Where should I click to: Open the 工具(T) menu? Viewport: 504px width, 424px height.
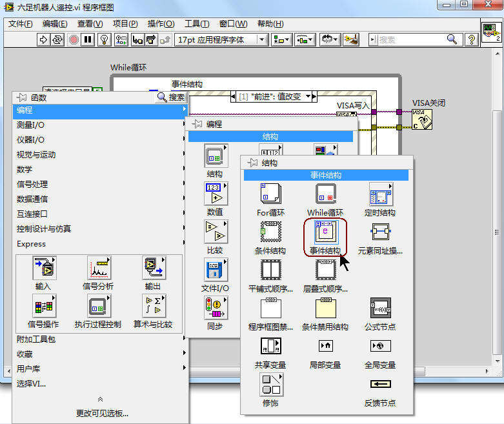click(197, 24)
